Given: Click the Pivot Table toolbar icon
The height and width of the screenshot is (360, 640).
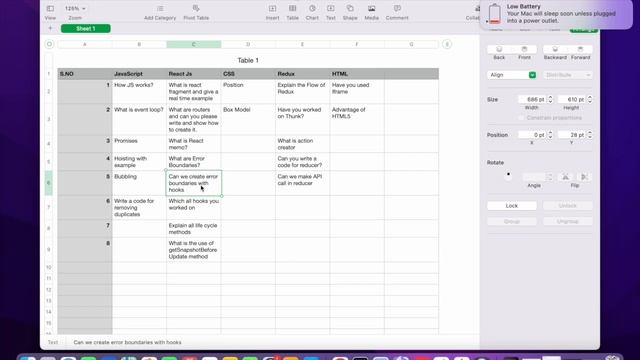Looking at the screenshot, I should 196,9.
